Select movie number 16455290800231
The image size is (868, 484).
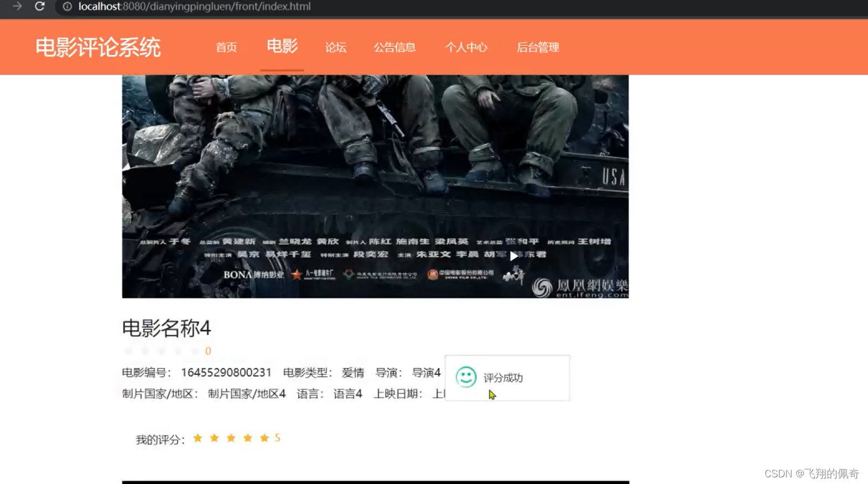(226, 373)
